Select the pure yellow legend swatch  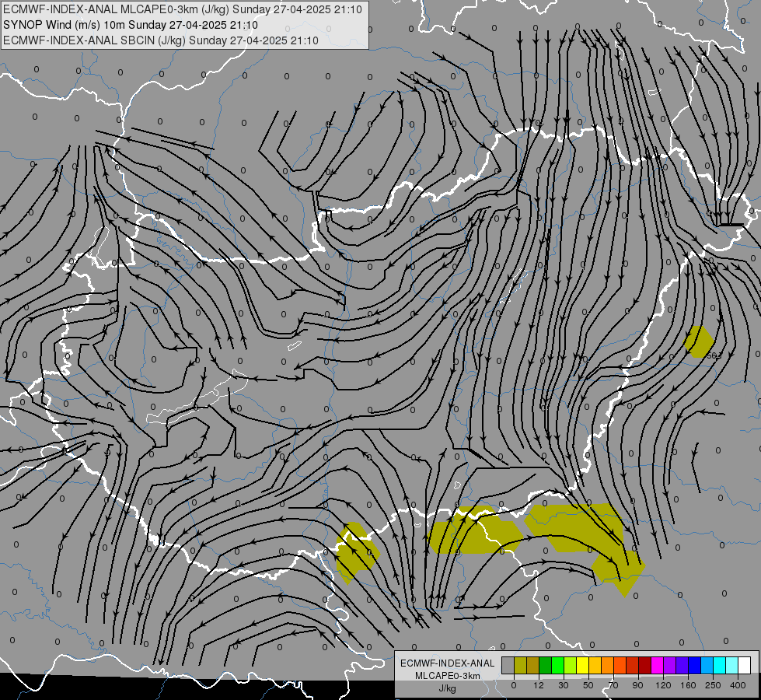583,665
